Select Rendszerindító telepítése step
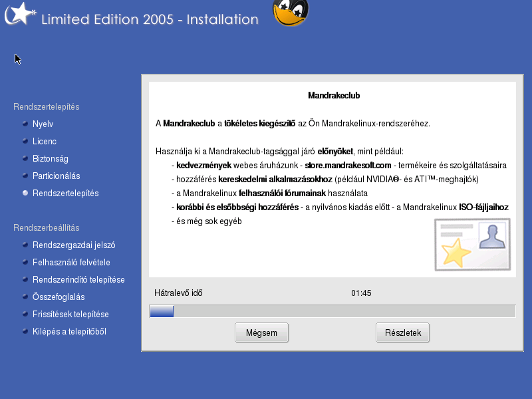Screen dimensions: 532x399 click(x=78, y=279)
